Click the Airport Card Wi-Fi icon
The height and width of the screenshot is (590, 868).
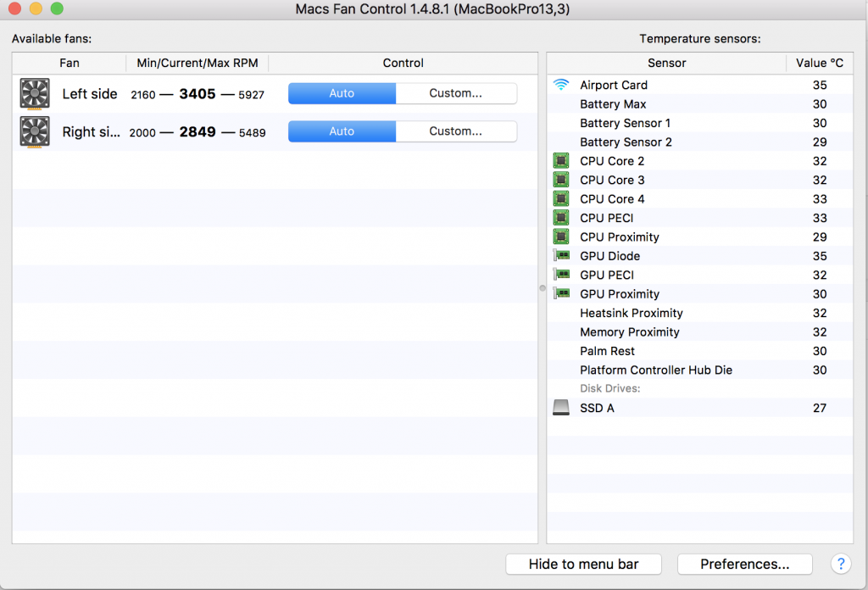(x=561, y=85)
